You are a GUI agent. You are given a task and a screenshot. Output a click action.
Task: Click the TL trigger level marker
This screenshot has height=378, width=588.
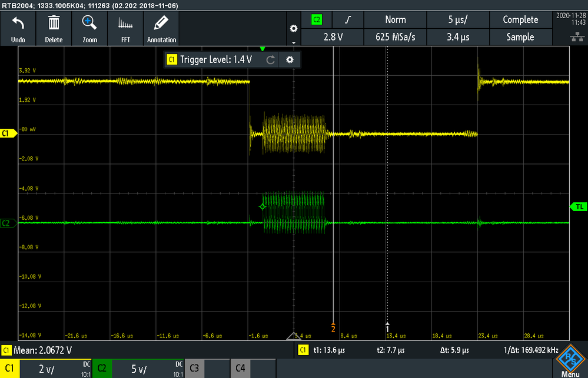[579, 207]
